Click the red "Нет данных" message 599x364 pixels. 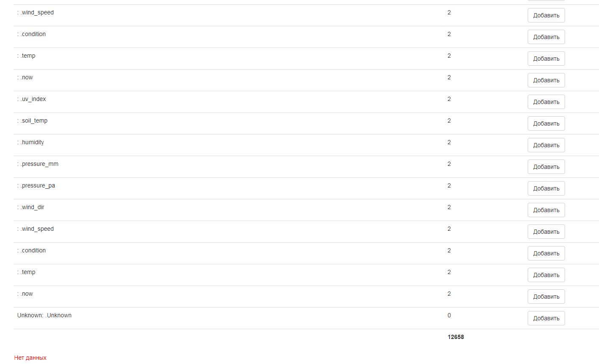(x=30, y=358)
